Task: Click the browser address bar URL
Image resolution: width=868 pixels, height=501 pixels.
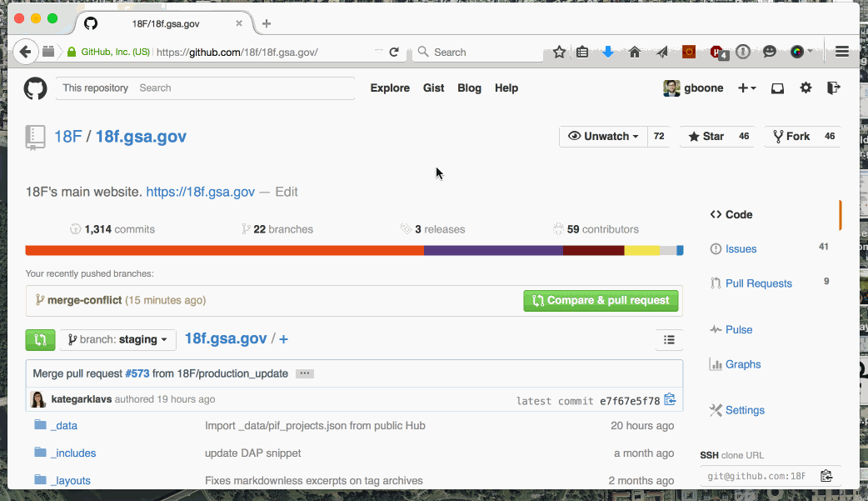Action: [237, 52]
